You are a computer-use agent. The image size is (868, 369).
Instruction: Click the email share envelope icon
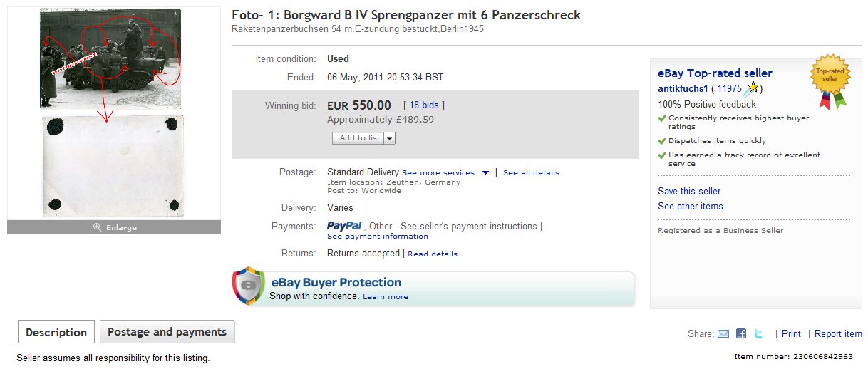[723, 333]
